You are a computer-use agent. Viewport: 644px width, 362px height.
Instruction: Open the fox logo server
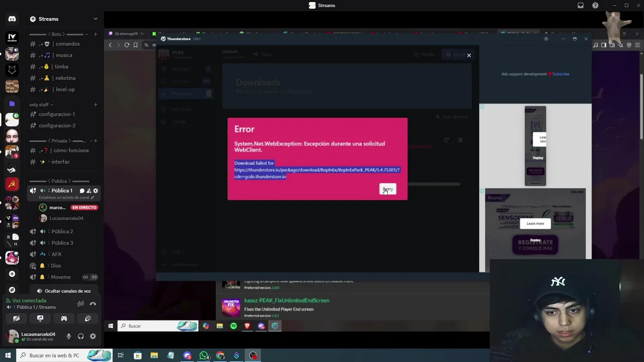tap(12, 70)
